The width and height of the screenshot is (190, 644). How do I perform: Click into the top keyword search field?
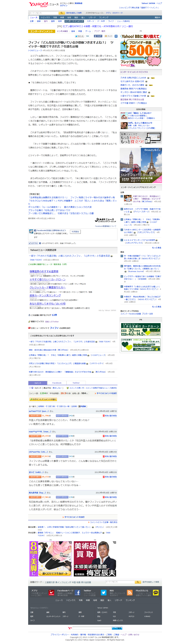[x=44, y=13]
